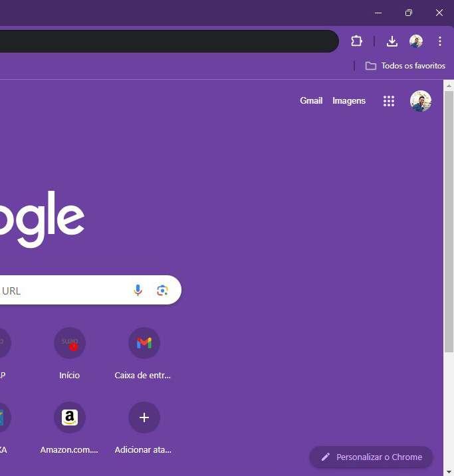The height and width of the screenshot is (476, 454).
Task: Restore down the Chrome window
Action: click(409, 13)
